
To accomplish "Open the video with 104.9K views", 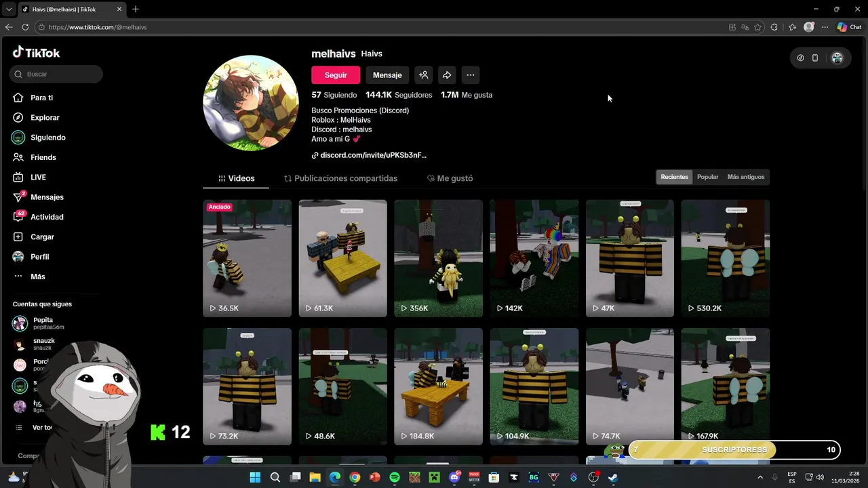I will point(534,386).
